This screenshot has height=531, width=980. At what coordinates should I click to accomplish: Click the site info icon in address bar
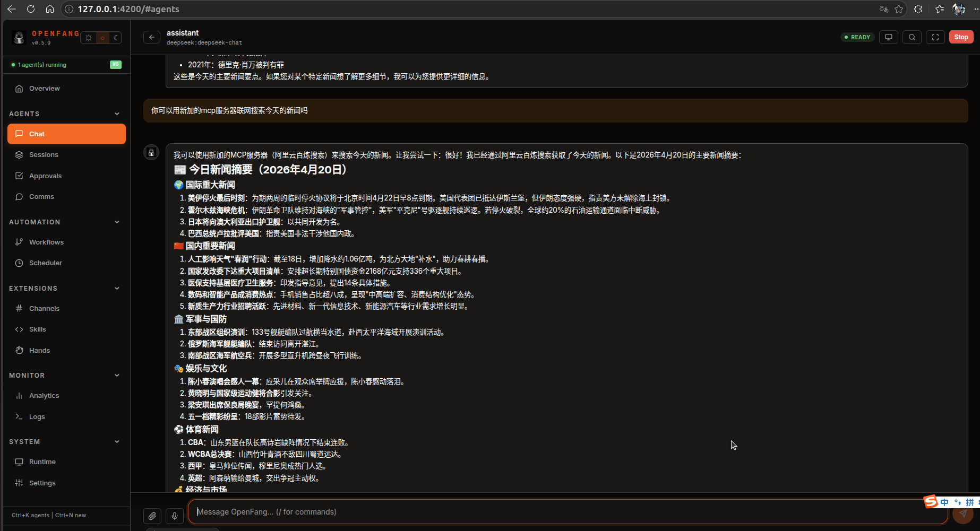point(69,9)
